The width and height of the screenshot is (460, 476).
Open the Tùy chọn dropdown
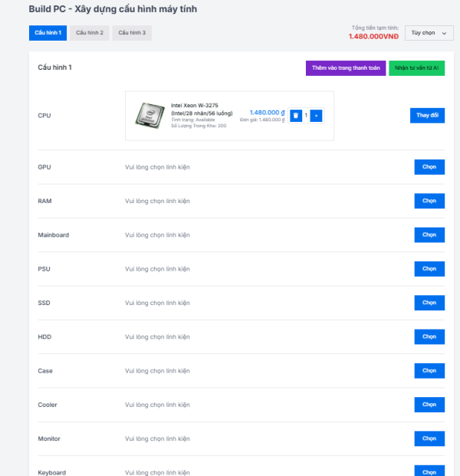(429, 33)
